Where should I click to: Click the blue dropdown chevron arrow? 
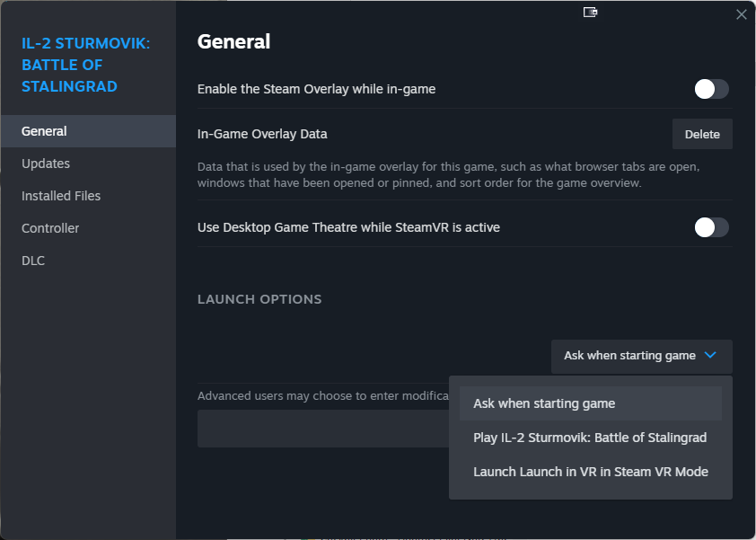coord(710,356)
